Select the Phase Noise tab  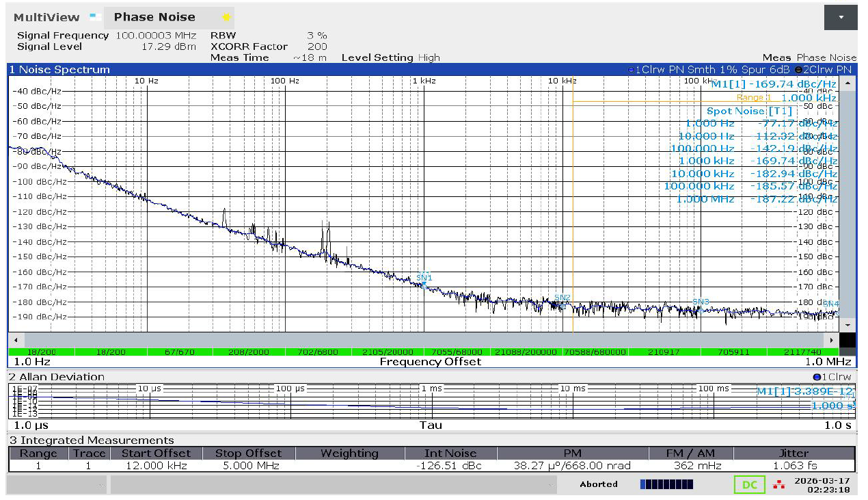click(x=154, y=17)
